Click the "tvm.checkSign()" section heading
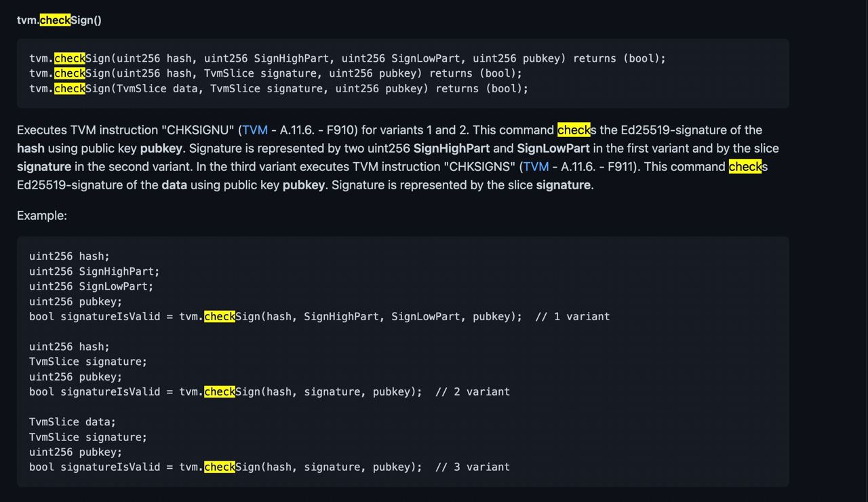868x502 pixels. pyautogui.click(x=59, y=20)
